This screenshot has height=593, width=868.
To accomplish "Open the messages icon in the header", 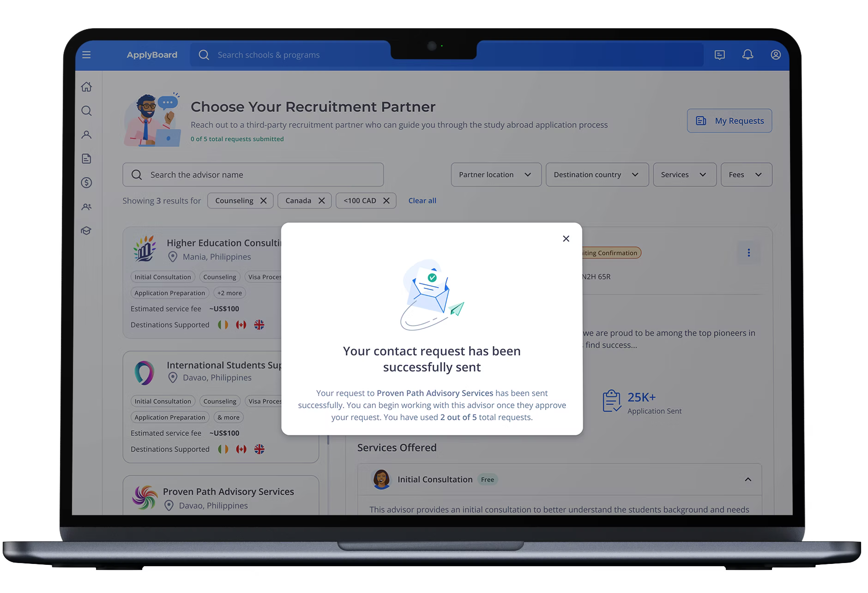I will coord(719,55).
